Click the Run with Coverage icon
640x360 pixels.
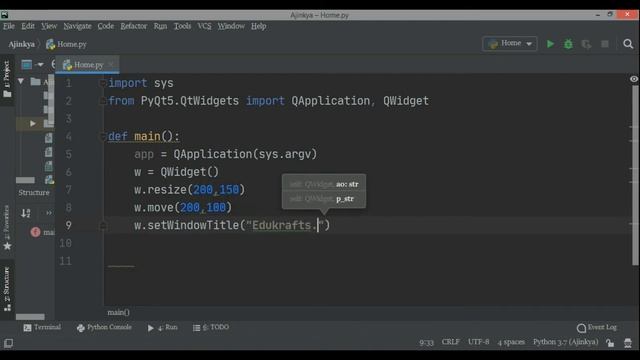pos(587,44)
